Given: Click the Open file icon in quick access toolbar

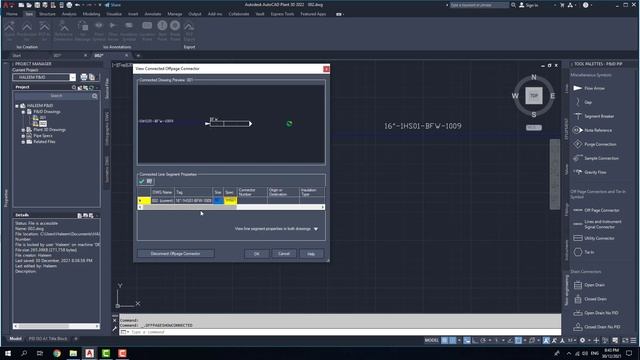Looking at the screenshot, I should (29, 5).
